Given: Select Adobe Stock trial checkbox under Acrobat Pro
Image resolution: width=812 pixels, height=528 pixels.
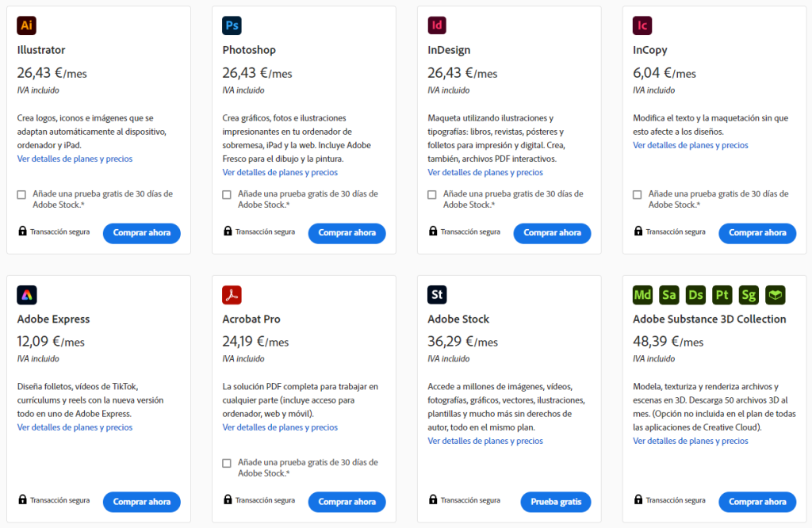Looking at the screenshot, I should tap(227, 463).
